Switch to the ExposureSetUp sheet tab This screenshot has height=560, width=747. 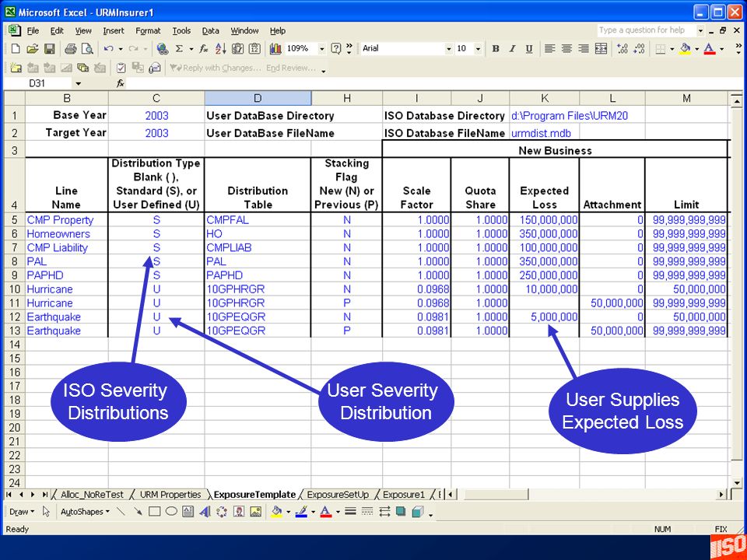338,495
